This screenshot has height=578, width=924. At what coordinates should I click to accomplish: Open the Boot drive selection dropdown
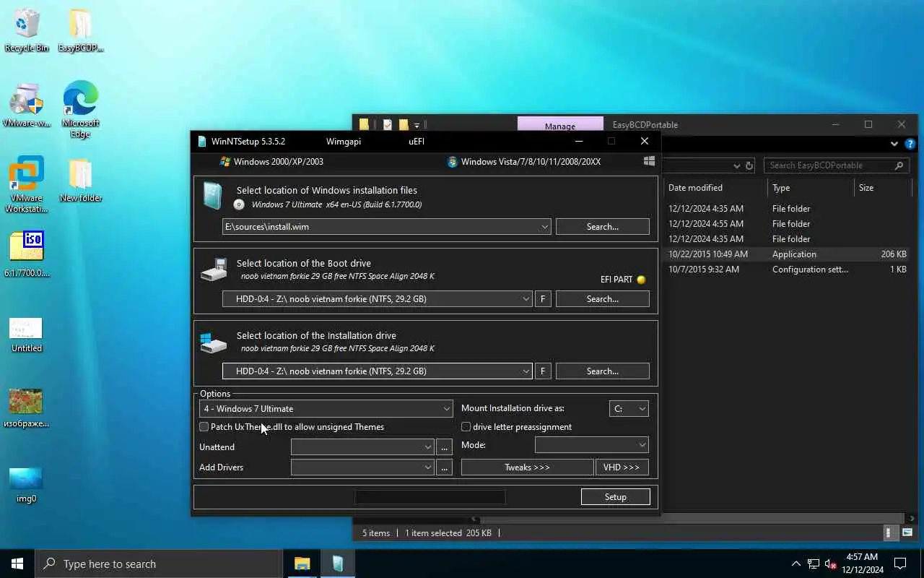526,299
